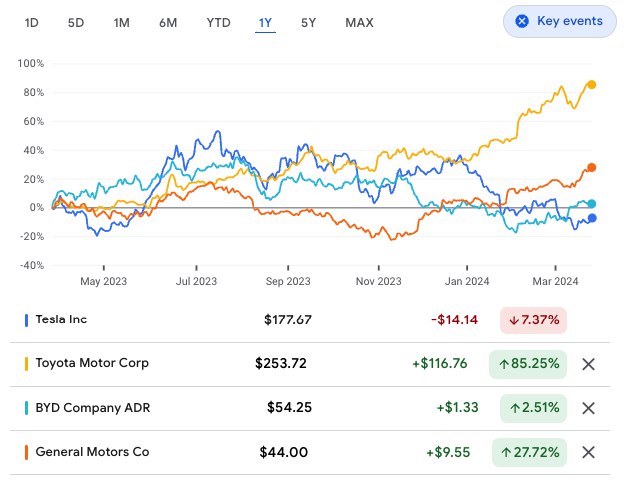The width and height of the screenshot is (630, 482).
Task: Click Tesla change value -$14.14
Action: (x=454, y=320)
